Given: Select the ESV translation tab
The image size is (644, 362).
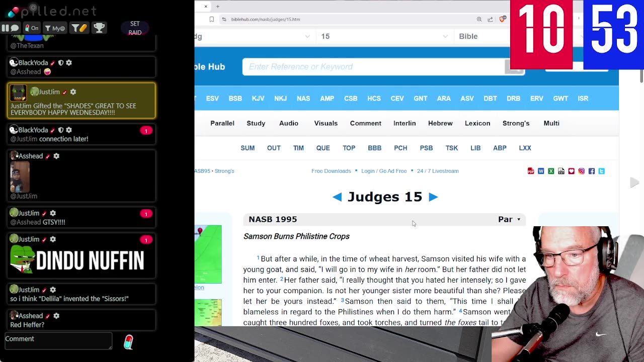Looking at the screenshot, I should tap(212, 99).
